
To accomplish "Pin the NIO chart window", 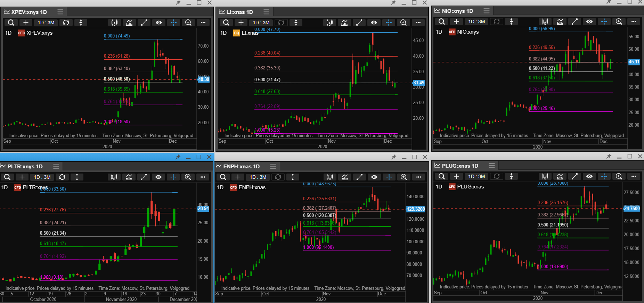I will click(609, 2).
